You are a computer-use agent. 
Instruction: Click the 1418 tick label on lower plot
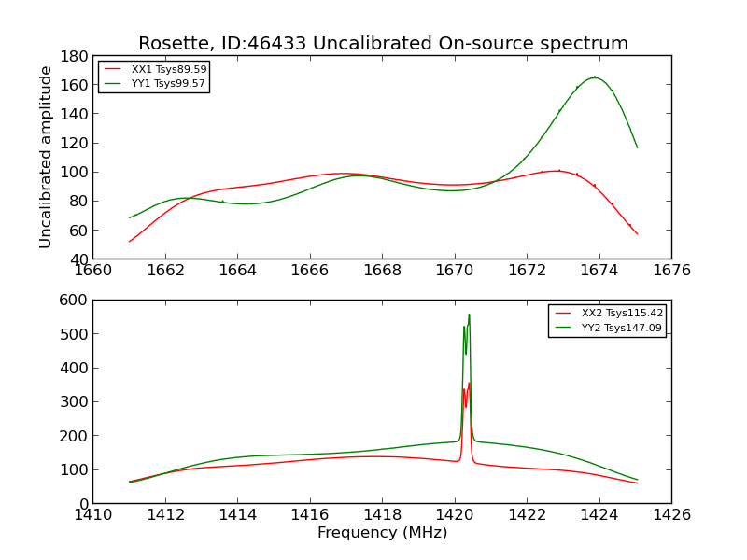coord(383,515)
